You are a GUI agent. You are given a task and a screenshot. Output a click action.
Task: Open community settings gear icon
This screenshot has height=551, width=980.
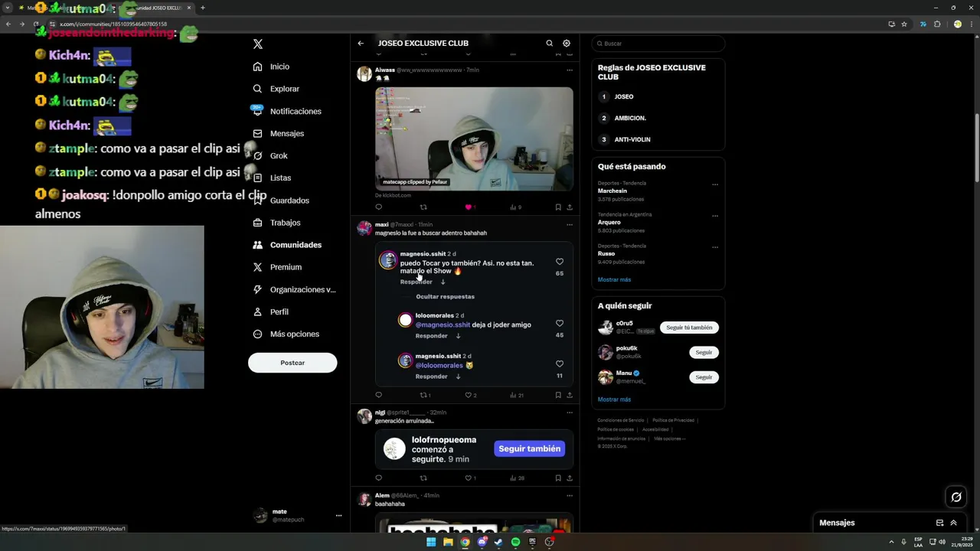pos(567,44)
